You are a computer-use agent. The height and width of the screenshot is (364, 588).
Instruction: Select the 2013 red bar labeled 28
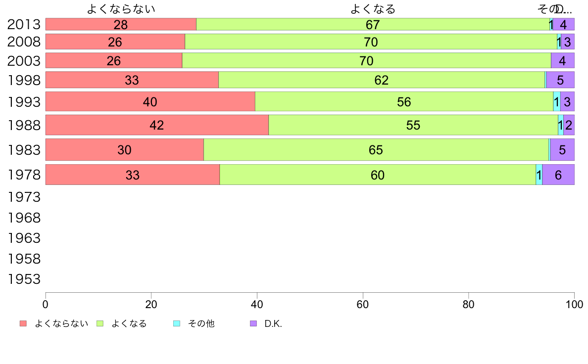click(121, 24)
